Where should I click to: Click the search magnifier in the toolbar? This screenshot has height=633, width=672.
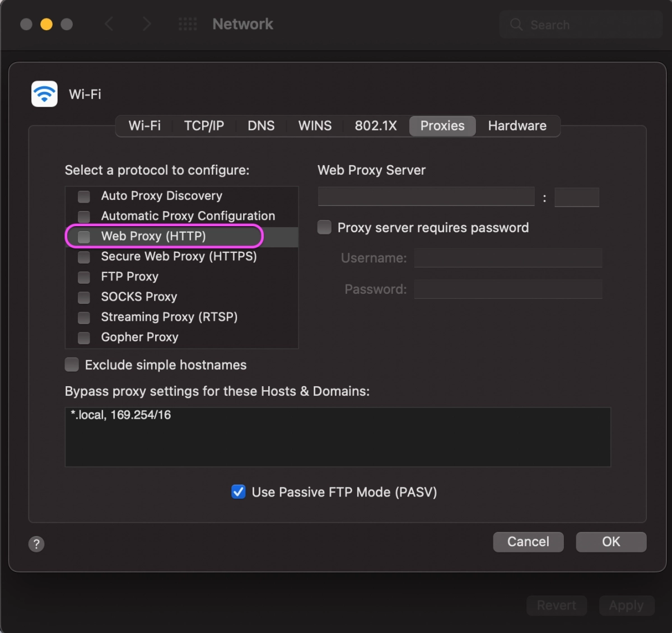pyautogui.click(x=515, y=25)
